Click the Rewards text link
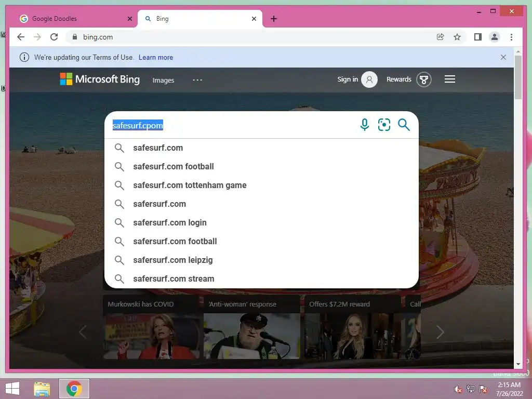532x399 pixels. [398, 79]
